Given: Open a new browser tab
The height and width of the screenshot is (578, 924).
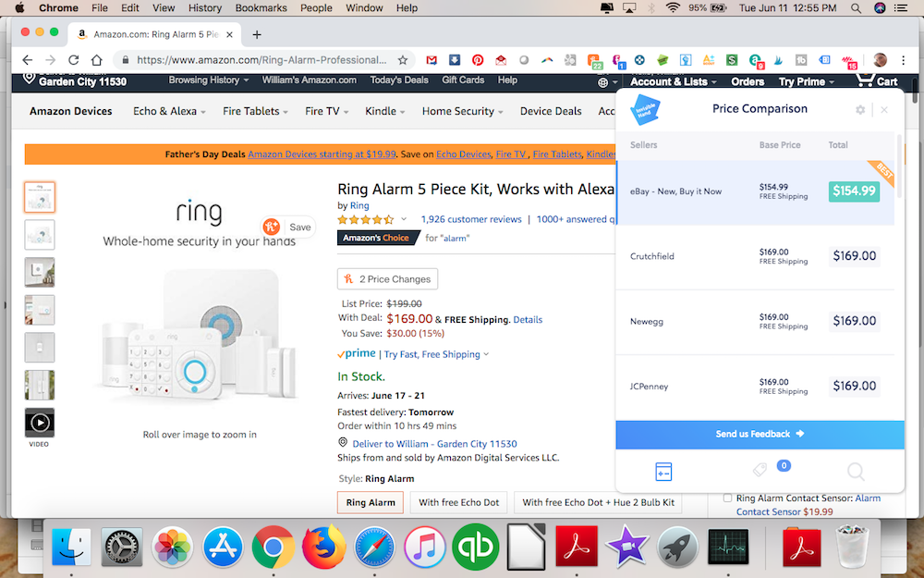Looking at the screenshot, I should coord(257,34).
